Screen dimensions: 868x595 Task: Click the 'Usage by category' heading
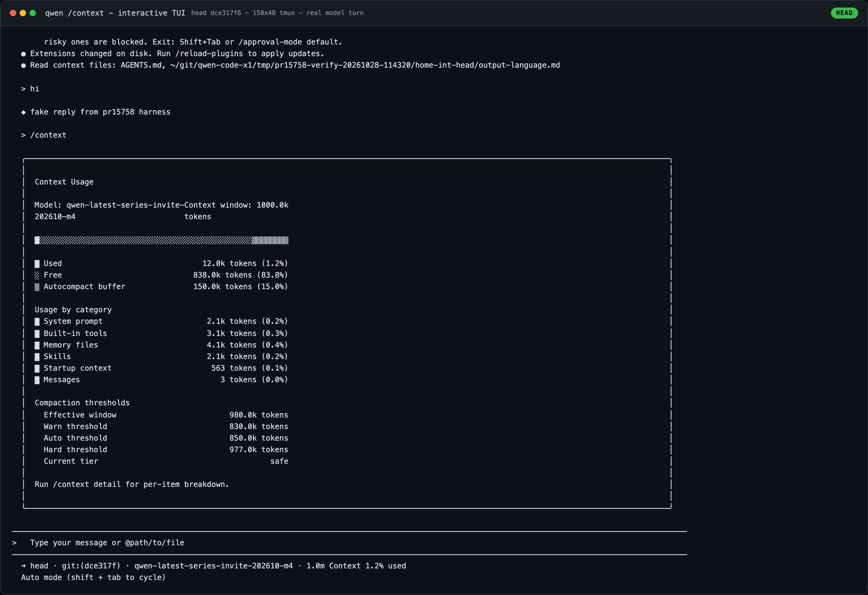[73, 309]
